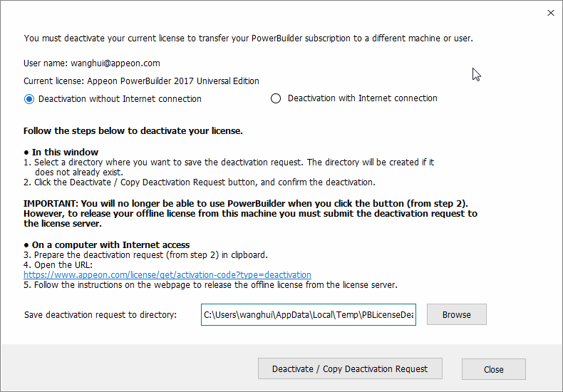Click the 'Deactivation without Internet connection' label text
The height and width of the screenshot is (392, 563).
tap(120, 99)
